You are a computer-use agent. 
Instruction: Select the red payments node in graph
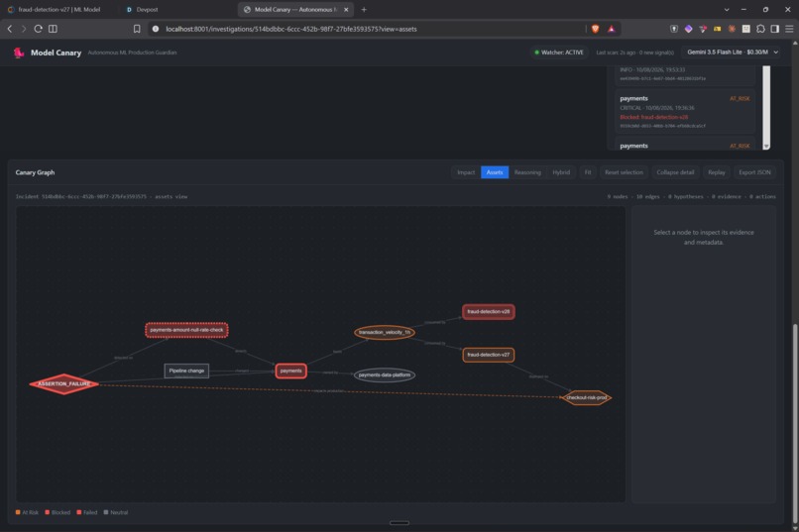(x=291, y=371)
